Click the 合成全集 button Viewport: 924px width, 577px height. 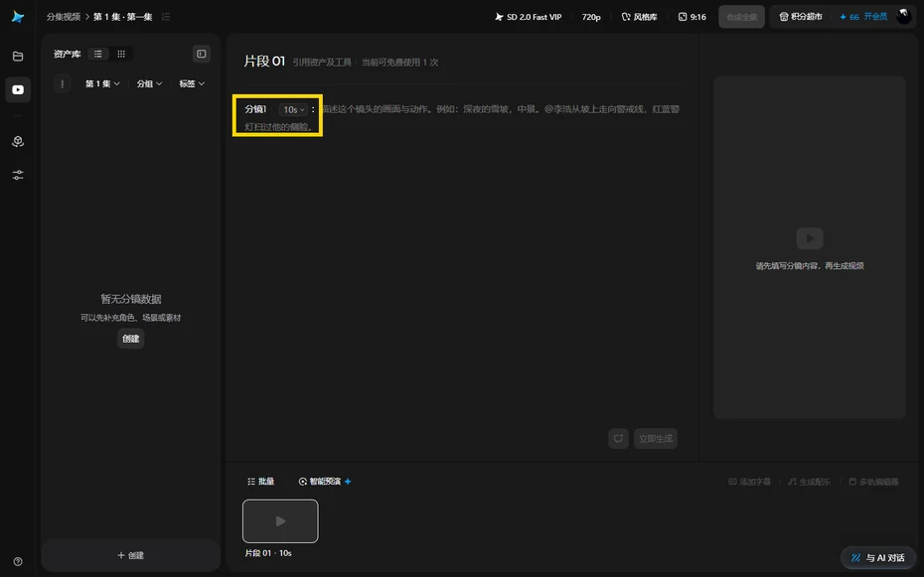[x=741, y=17]
